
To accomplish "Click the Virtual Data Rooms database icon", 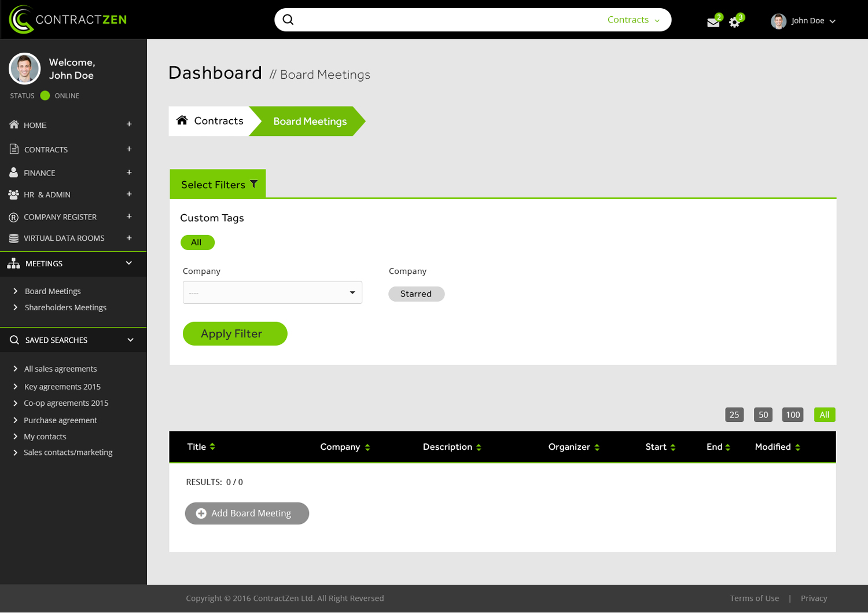I will 14,238.
